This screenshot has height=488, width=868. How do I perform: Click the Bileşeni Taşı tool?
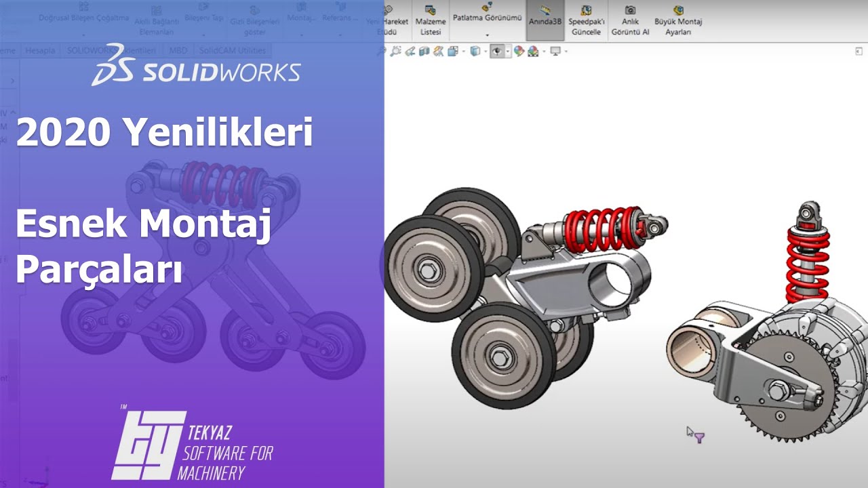point(203,12)
